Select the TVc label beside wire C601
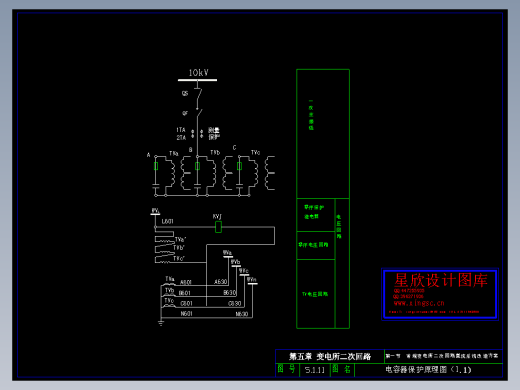Screen dimensions: 520x390 point(170,301)
